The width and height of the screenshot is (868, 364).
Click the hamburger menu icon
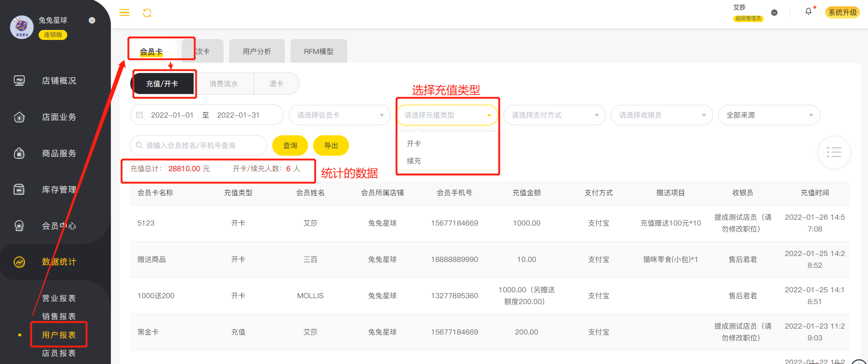pos(125,13)
